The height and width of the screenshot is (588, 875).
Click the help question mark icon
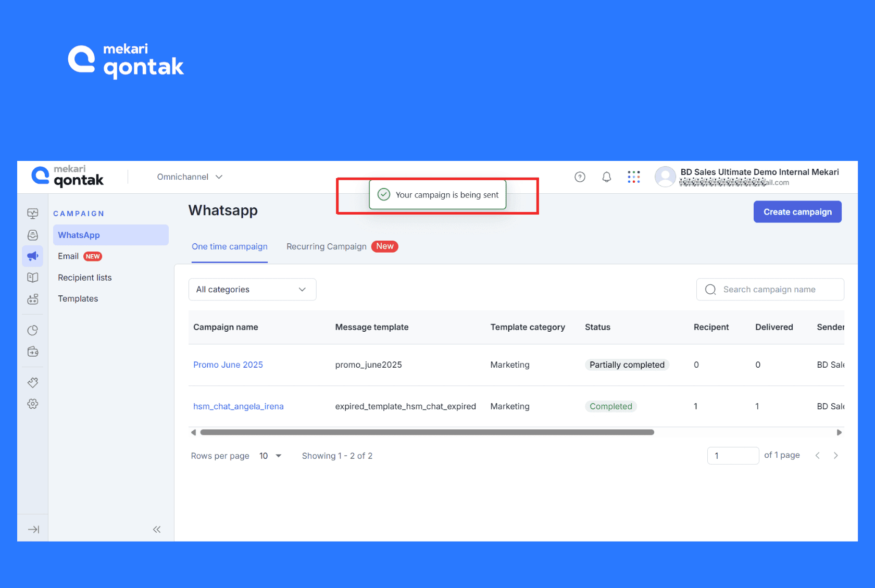(580, 177)
